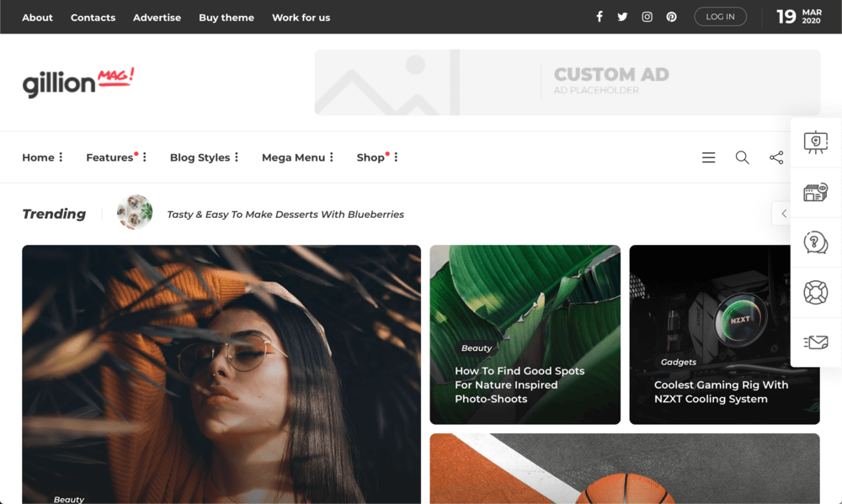Open the Pinterest social icon
This screenshot has width=842, height=504.
click(671, 17)
